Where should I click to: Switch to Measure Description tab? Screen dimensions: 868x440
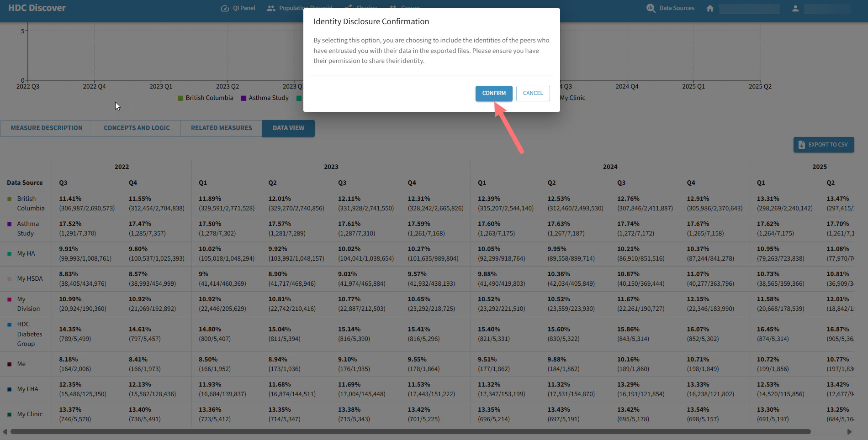coord(47,128)
